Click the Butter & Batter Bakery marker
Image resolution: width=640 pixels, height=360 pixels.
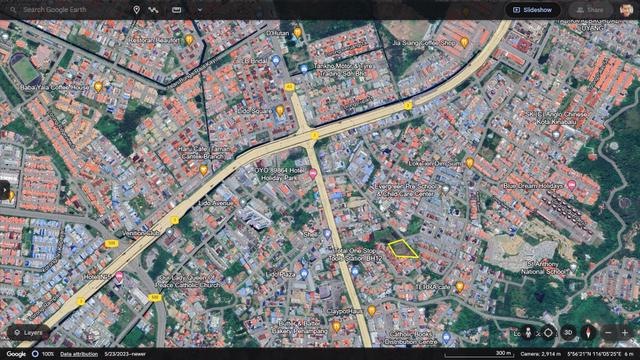coord(336,327)
